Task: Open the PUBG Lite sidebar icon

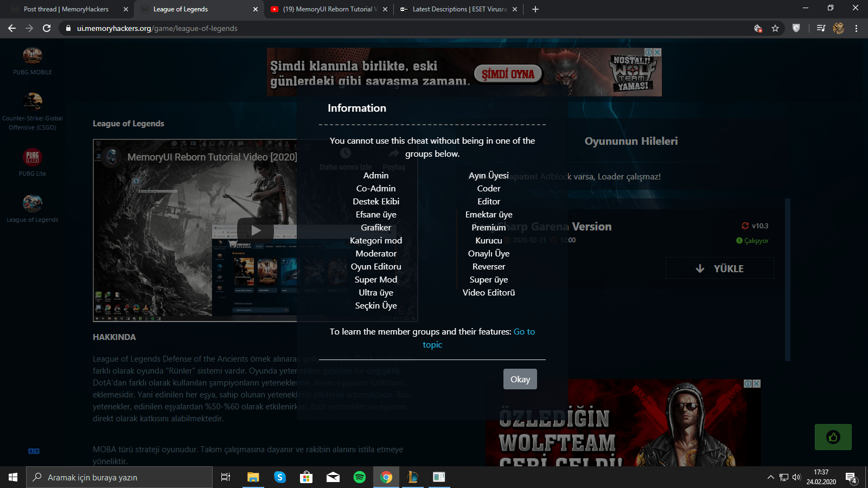Action: coord(33,157)
